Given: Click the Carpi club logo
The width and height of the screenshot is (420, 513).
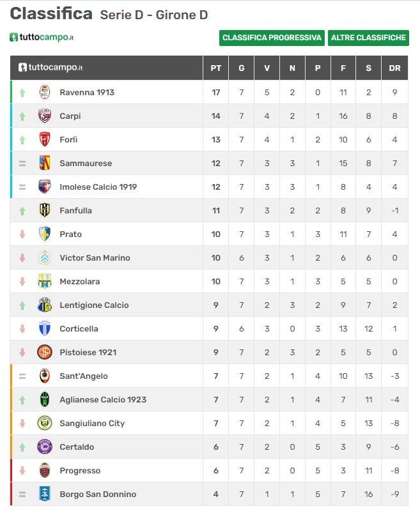Looking at the screenshot, I should (x=45, y=116).
